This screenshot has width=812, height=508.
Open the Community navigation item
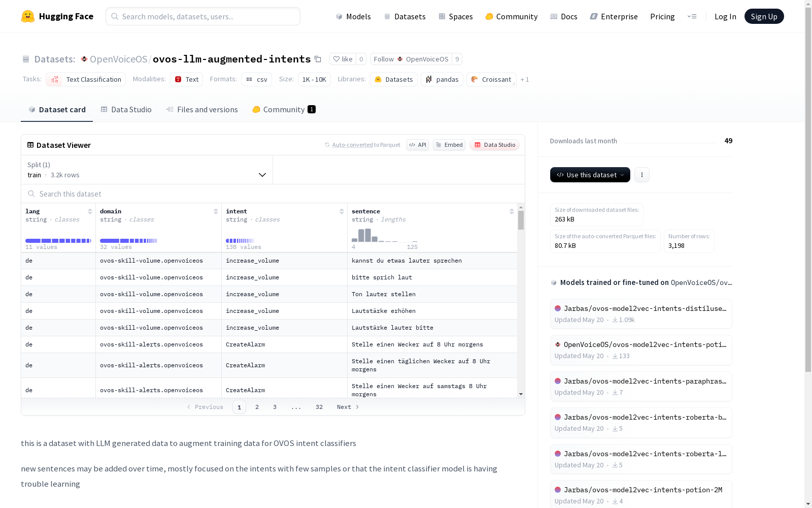coord(511,16)
